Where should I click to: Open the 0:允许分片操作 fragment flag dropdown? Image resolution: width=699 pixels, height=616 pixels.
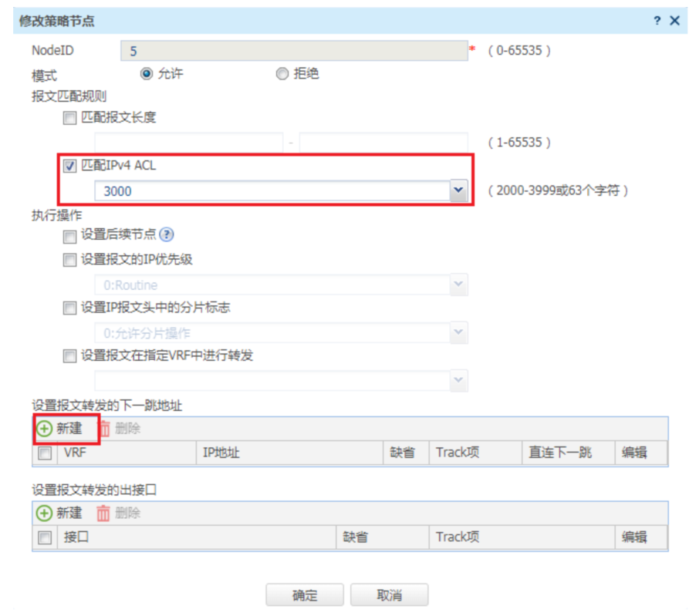(458, 332)
